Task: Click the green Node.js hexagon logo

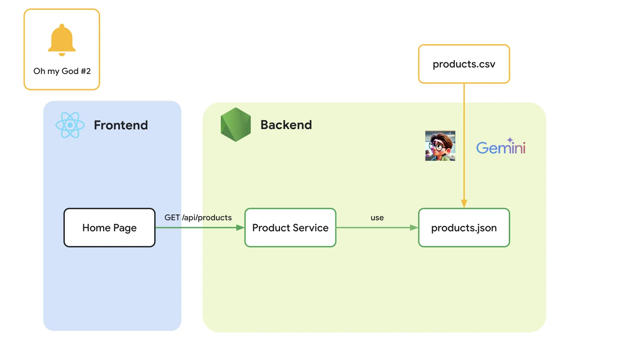Action: (x=236, y=125)
